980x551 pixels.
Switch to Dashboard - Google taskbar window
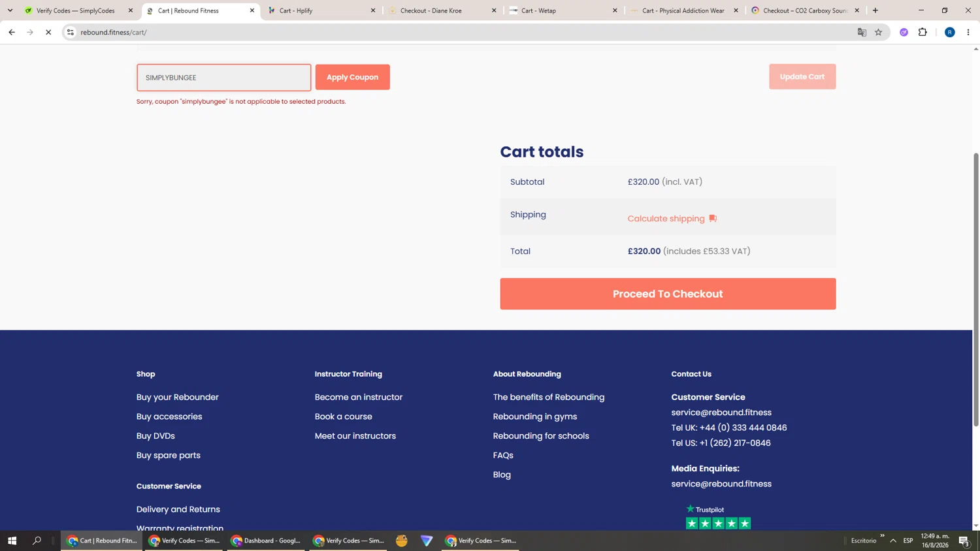[x=267, y=541]
